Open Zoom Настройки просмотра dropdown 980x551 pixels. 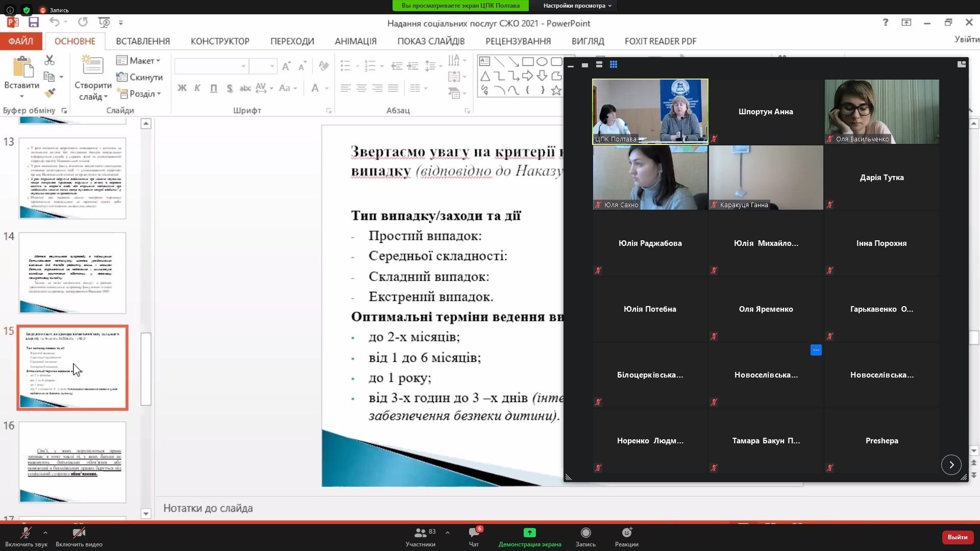577,6
